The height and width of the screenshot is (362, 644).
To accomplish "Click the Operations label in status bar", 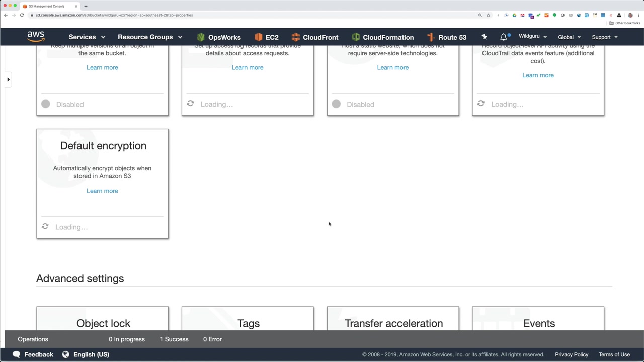I will coord(33,339).
